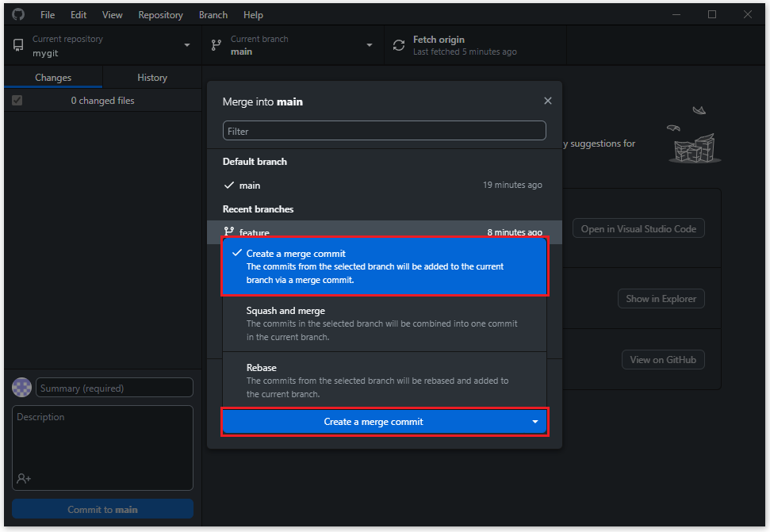Screen dimensions: 770x532
Task: Click the branch Filter text field
Action: coord(384,131)
